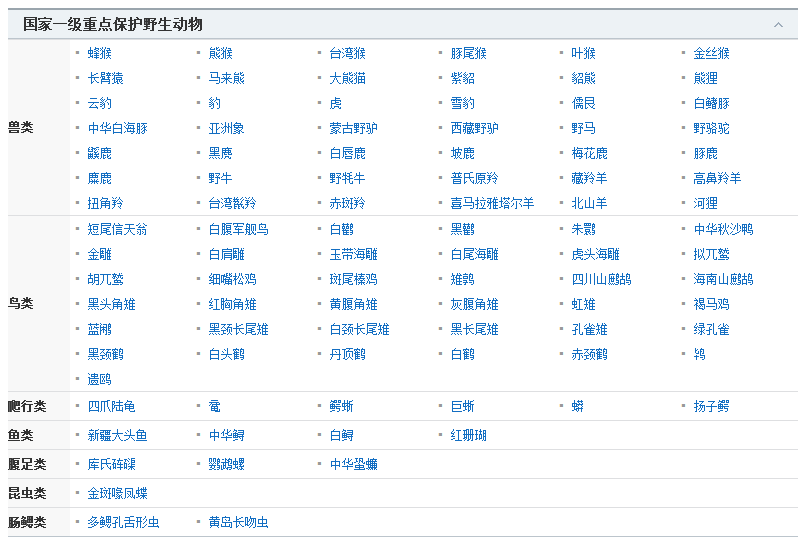Open the 短尾信天翁 link
Image resolution: width=811 pixels, height=546 pixels.
118,229
